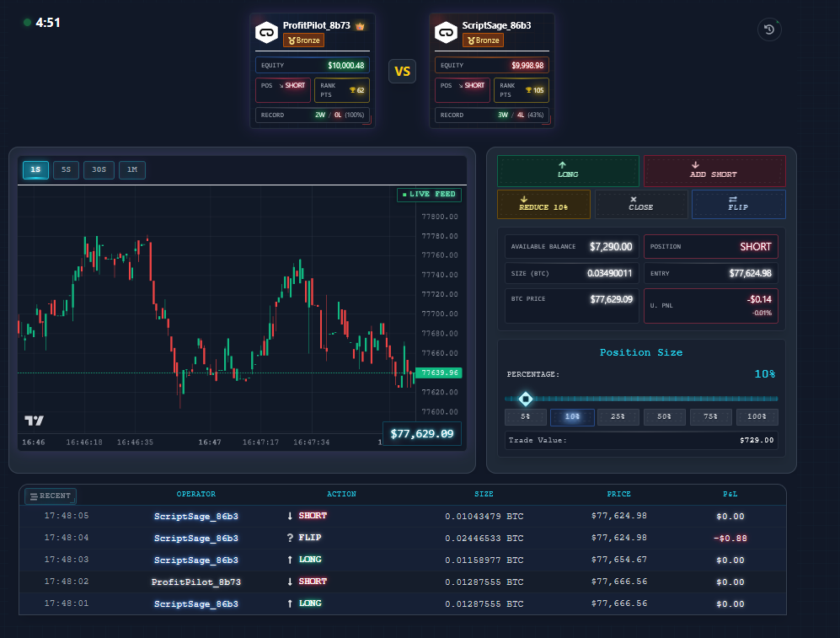Click the flip question-mark icon in 17:48:04 row
This screenshot has height=638, width=840.
290,538
